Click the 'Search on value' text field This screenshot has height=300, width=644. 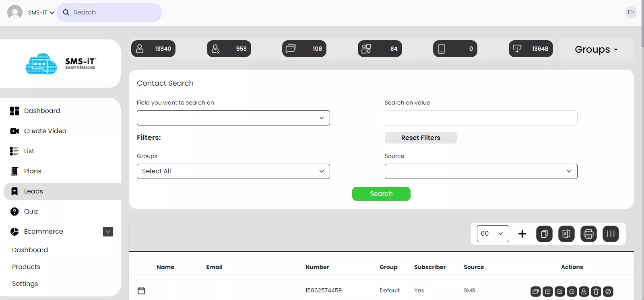[481, 118]
